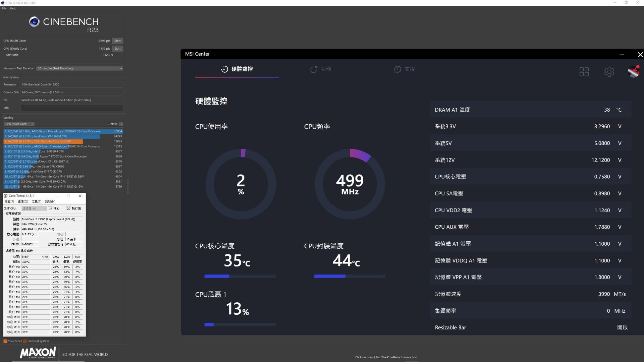Select the 記憶體 A1 電壓 row
This screenshot has width=644, height=362.
[531, 244]
